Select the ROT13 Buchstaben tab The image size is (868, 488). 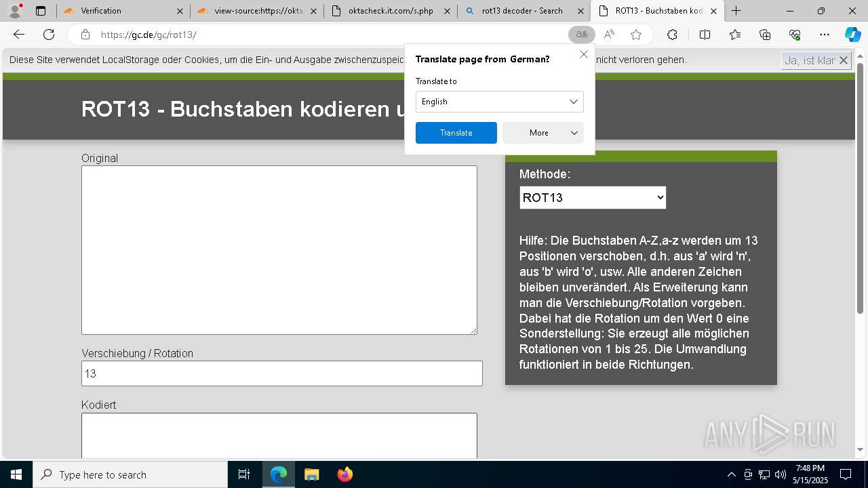point(658,11)
